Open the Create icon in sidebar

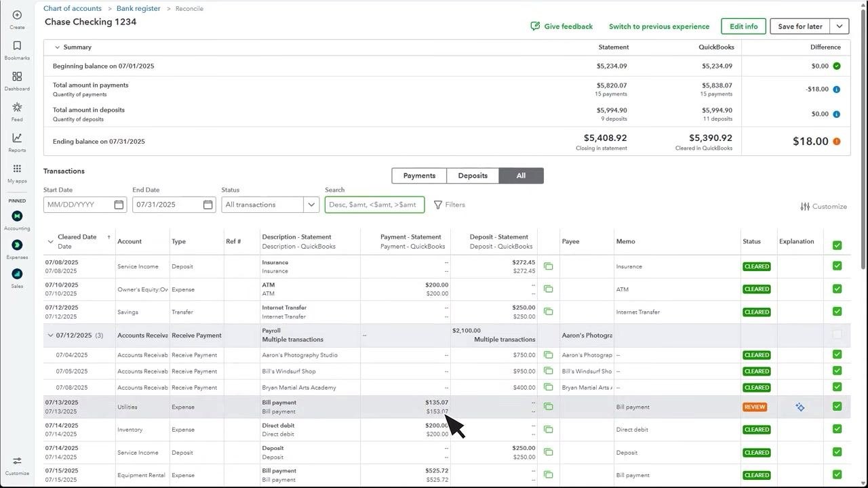[17, 15]
